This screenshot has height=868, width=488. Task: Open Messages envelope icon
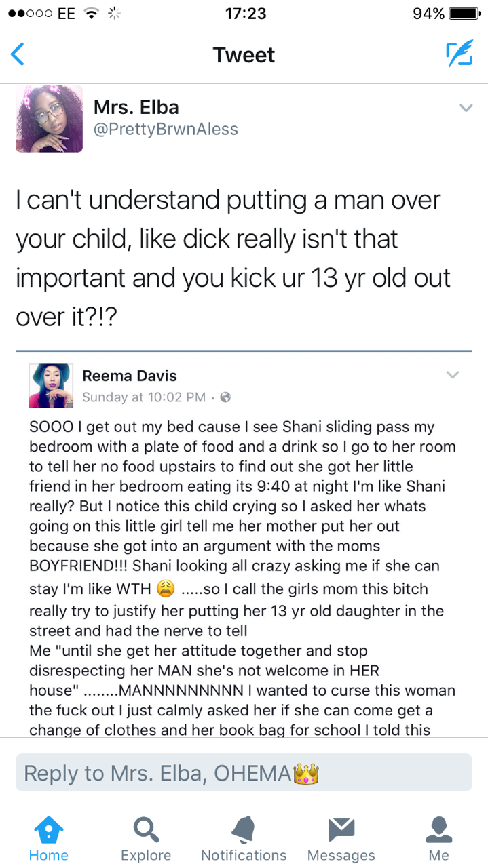point(341,829)
